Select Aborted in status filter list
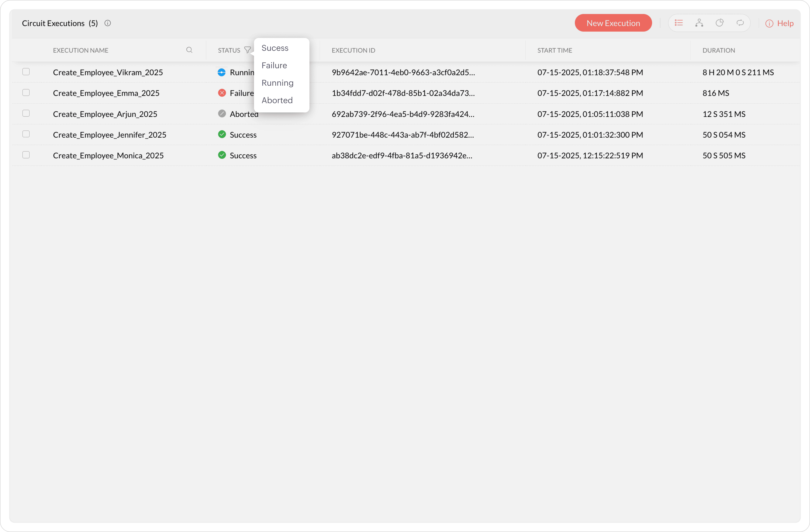 pos(277,100)
